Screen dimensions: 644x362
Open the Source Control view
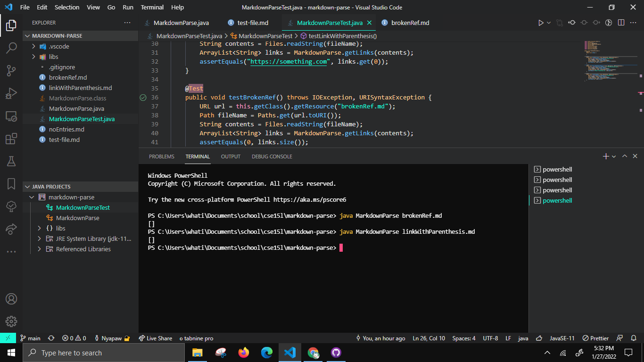pos(11,70)
